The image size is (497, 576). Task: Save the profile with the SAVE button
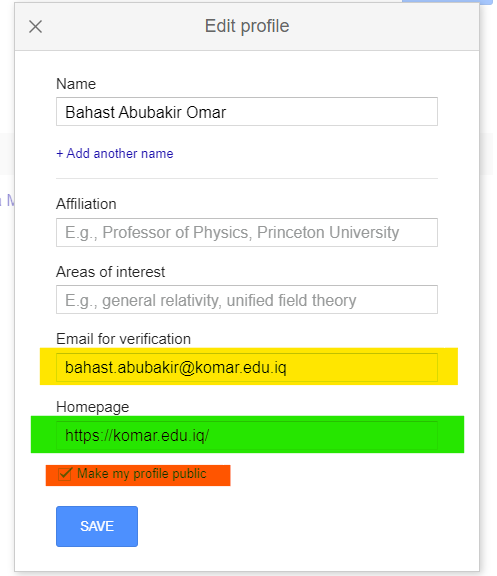point(97,526)
